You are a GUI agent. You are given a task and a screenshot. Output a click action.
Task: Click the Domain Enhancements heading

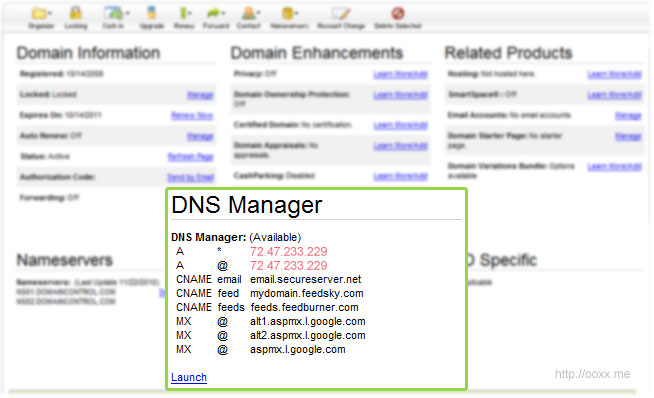[317, 53]
